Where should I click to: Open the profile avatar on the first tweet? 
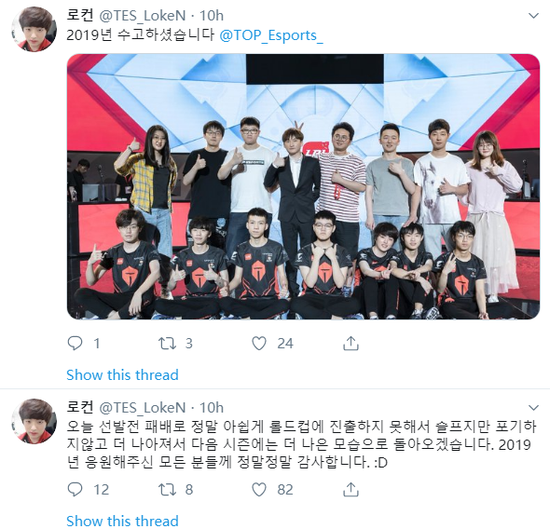pyautogui.click(x=34, y=29)
